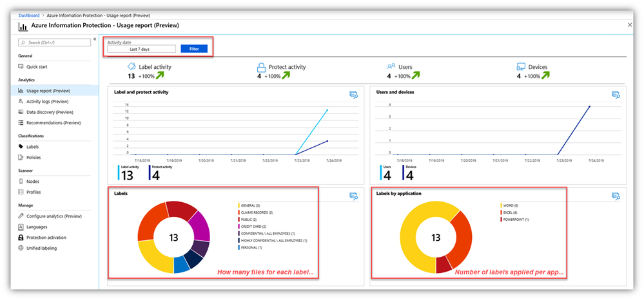Click the usage report header chart icon
The image size is (644, 300).
23,26
